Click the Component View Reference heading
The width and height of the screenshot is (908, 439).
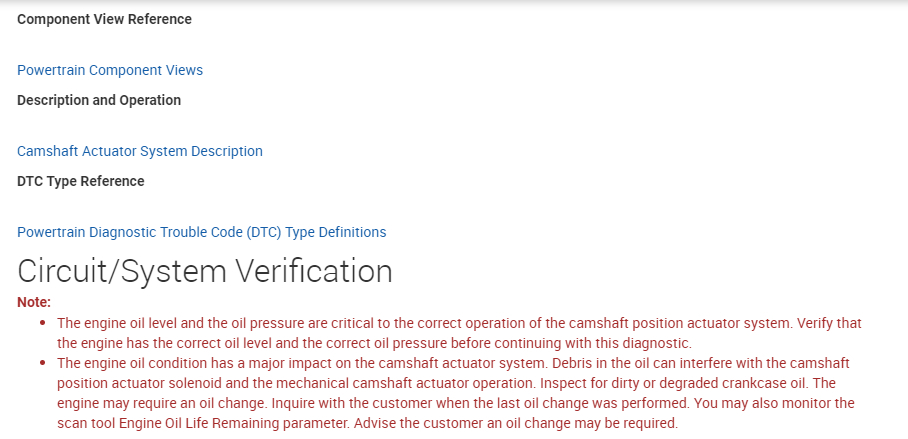[x=104, y=19]
